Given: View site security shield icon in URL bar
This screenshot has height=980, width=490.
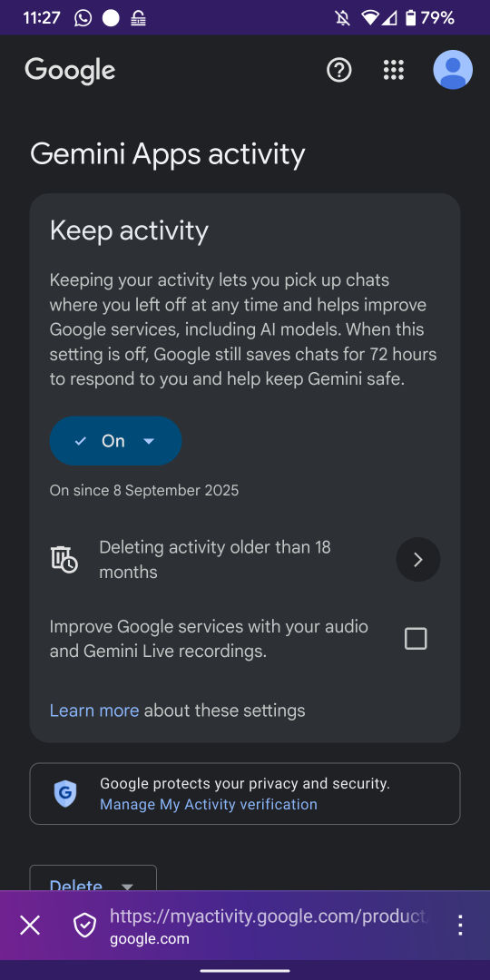Looking at the screenshot, I should pyautogui.click(x=85, y=925).
